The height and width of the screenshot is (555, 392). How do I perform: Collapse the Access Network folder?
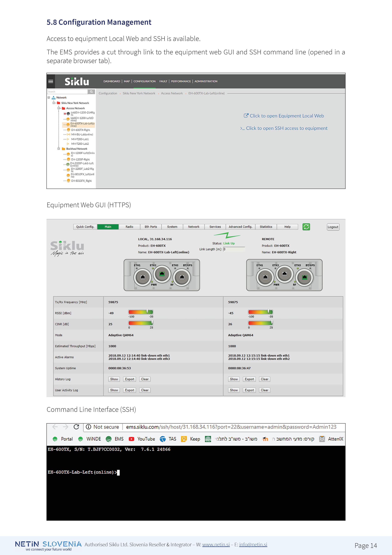(58, 108)
